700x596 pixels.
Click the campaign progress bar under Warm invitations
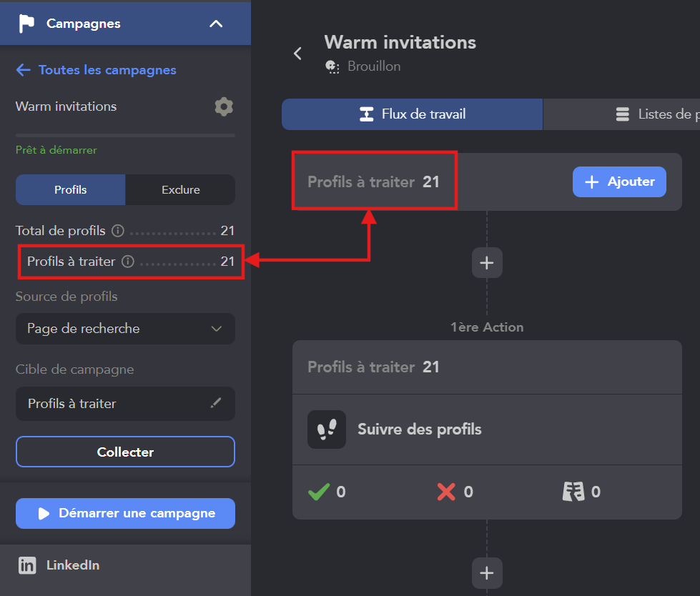point(125,135)
